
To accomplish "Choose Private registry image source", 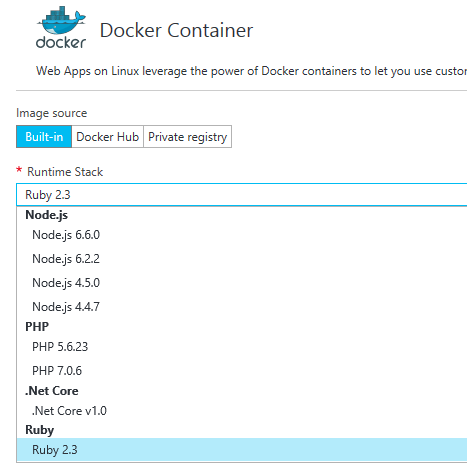I will [187, 137].
